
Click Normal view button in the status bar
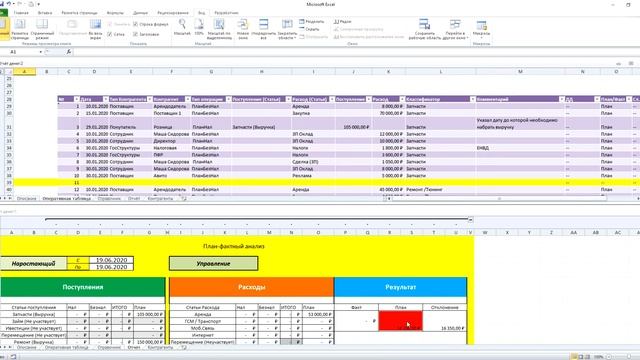(574, 357)
